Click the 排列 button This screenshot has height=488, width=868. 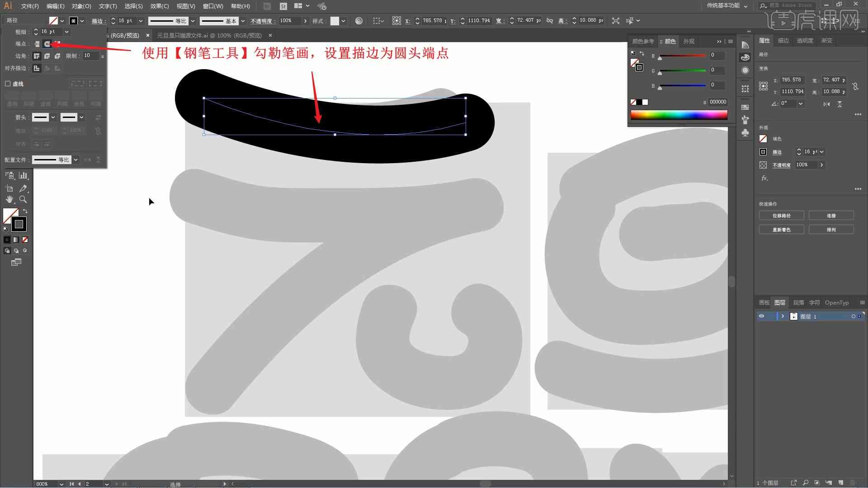[832, 230]
